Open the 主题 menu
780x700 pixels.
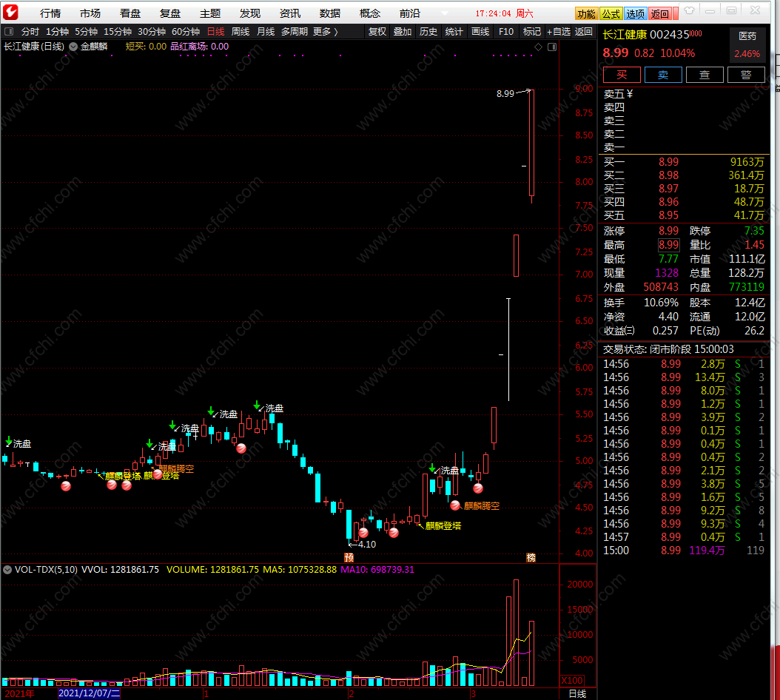[210, 13]
